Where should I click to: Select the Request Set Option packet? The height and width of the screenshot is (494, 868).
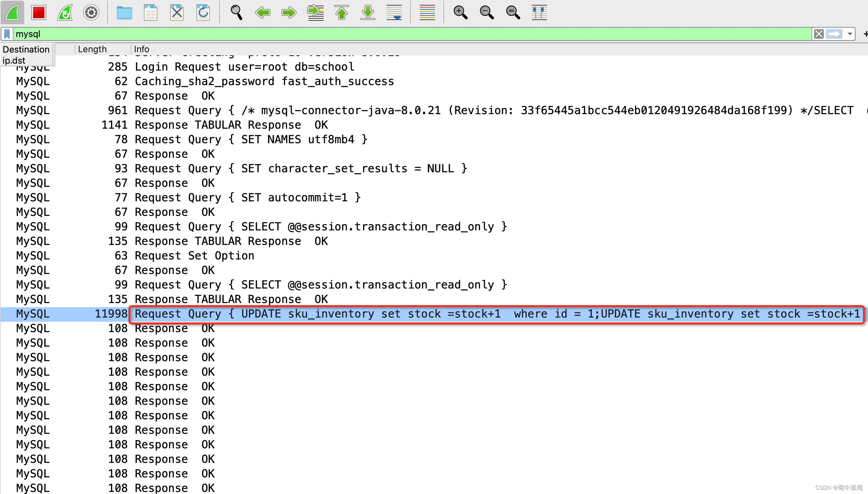(x=434, y=255)
